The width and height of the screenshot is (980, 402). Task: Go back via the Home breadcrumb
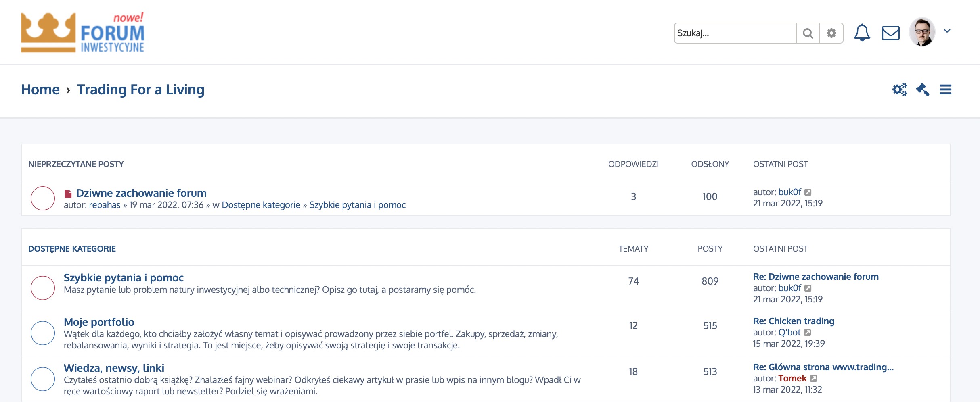pos(40,89)
